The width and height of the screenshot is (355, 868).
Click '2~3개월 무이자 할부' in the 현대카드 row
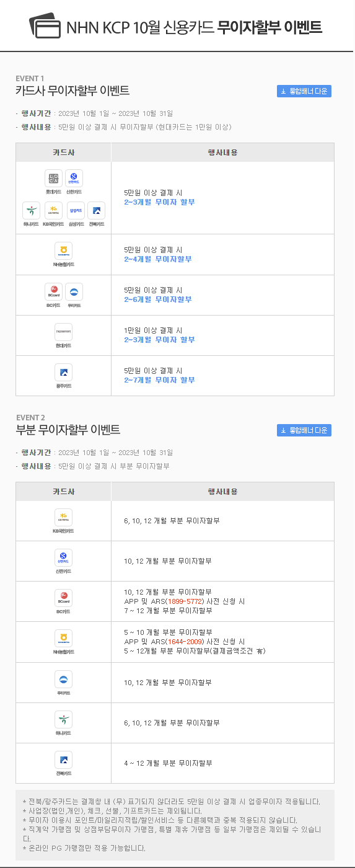pos(159,340)
